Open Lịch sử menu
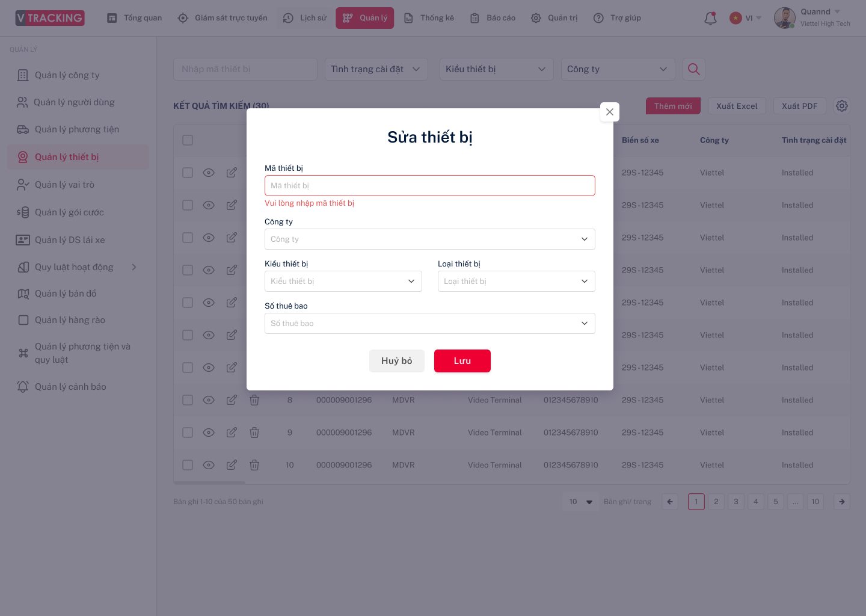Viewport: 866px width, 616px height. pos(305,18)
